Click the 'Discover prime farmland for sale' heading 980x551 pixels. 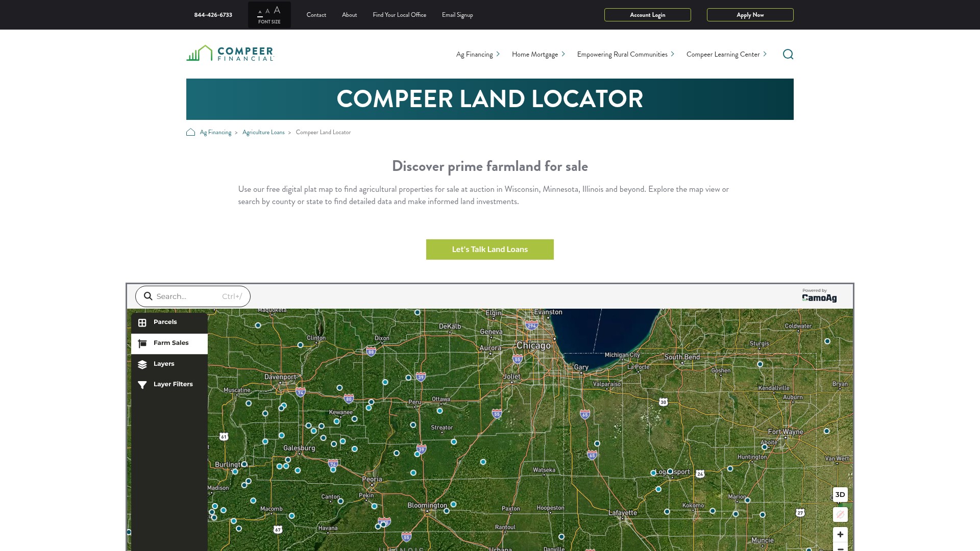489,166
